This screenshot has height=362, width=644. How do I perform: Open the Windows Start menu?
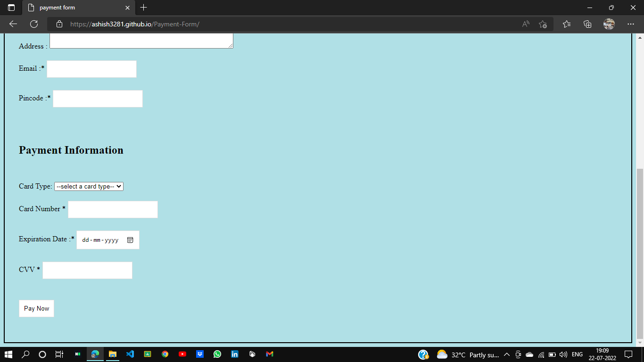pyautogui.click(x=8, y=354)
